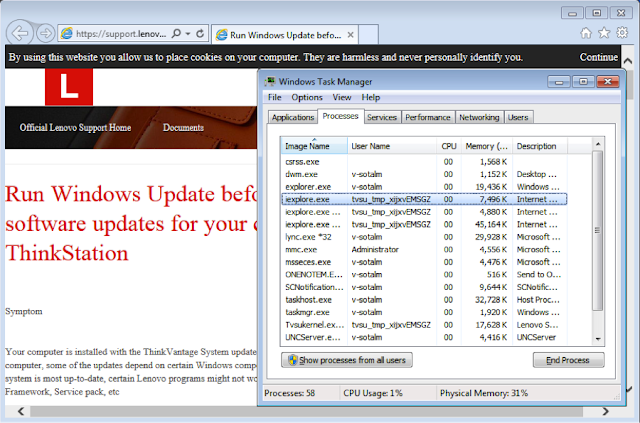The image size is (640, 423).
Task: Click Processes: 58 status bar entry
Action: tap(289, 393)
